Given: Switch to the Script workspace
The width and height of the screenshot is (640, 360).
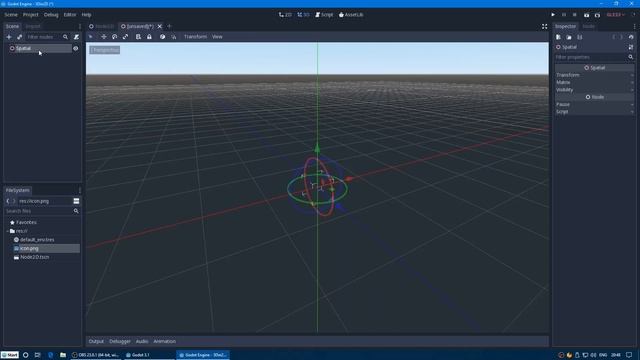Looking at the screenshot, I should click(324, 15).
